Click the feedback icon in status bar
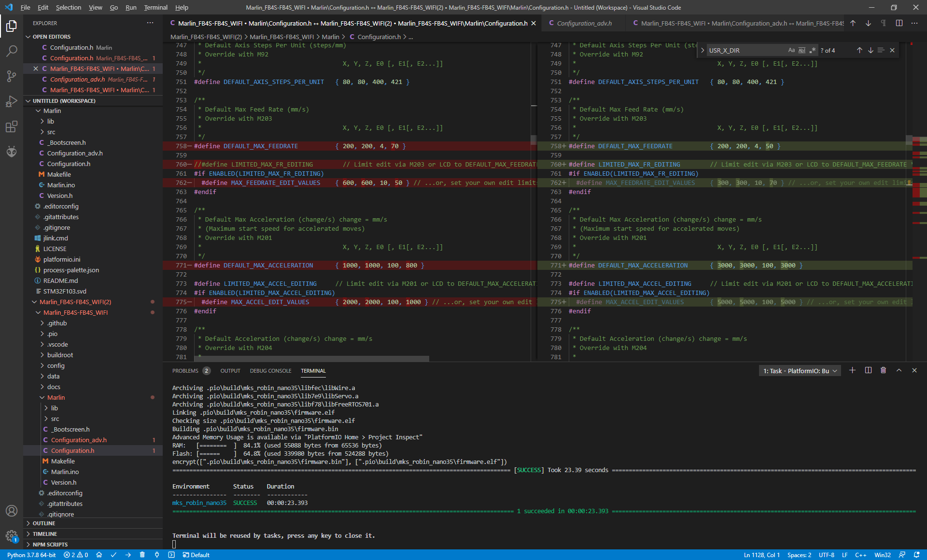 902,555
